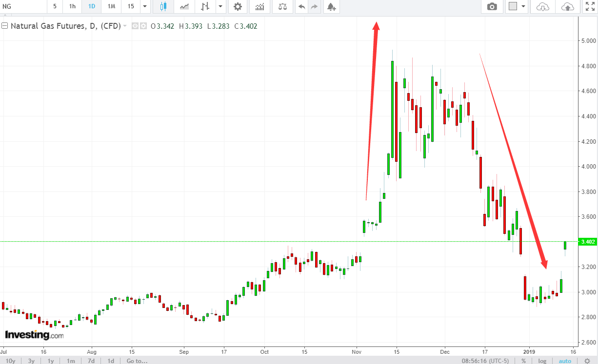Switch to the line chart style
The image size is (598, 364).
tap(184, 7)
